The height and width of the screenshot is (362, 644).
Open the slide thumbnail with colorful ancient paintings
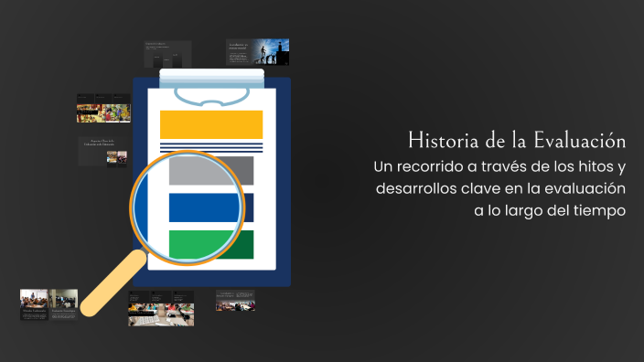pyautogui.click(x=103, y=109)
